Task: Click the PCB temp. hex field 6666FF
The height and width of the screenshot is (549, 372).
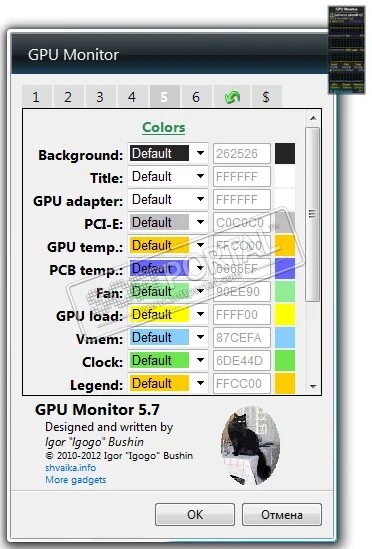Action: [x=242, y=269]
